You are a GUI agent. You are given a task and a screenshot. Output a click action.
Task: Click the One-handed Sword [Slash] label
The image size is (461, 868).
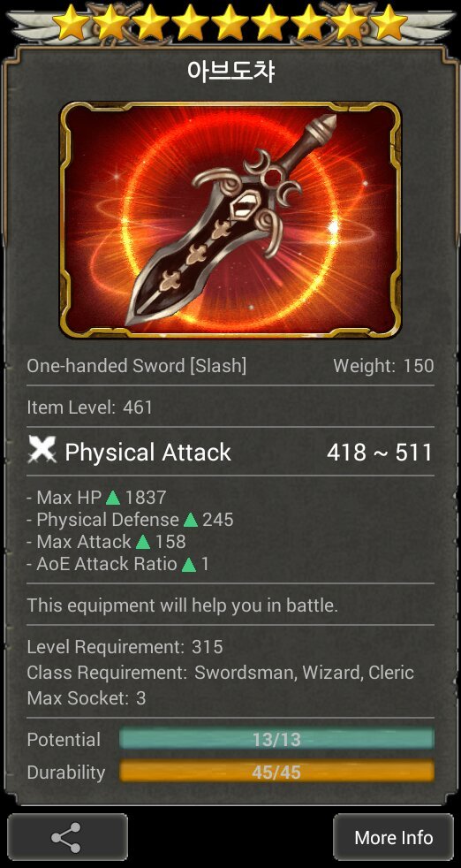pyautogui.click(x=137, y=366)
